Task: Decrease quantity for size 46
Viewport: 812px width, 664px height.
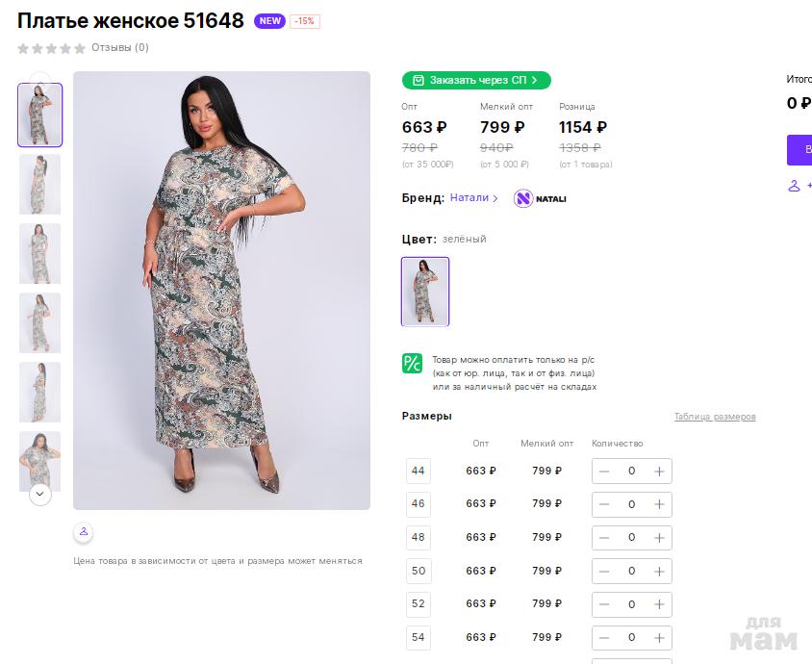Action: tap(604, 504)
